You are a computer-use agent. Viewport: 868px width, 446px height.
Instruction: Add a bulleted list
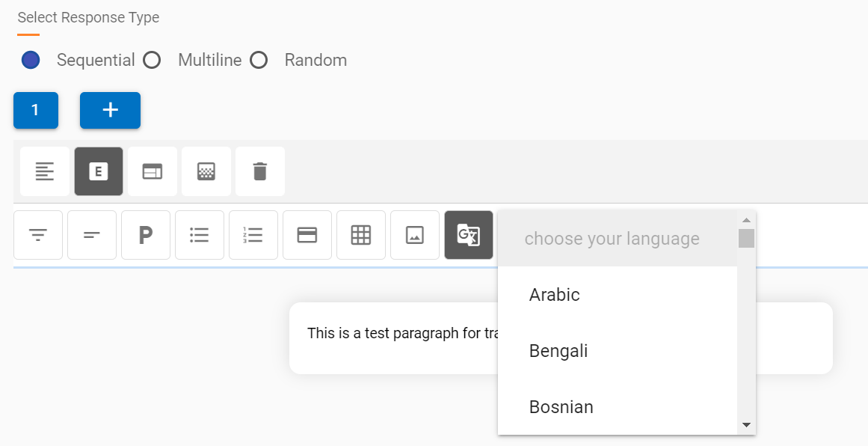200,235
